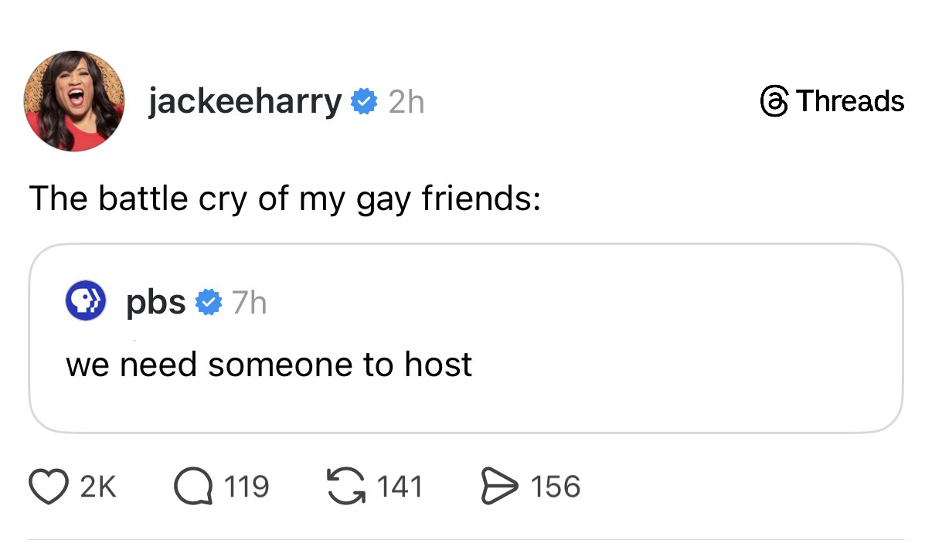932x560 pixels.
Task: Open the PBS logo avatar
Action: pos(84,301)
